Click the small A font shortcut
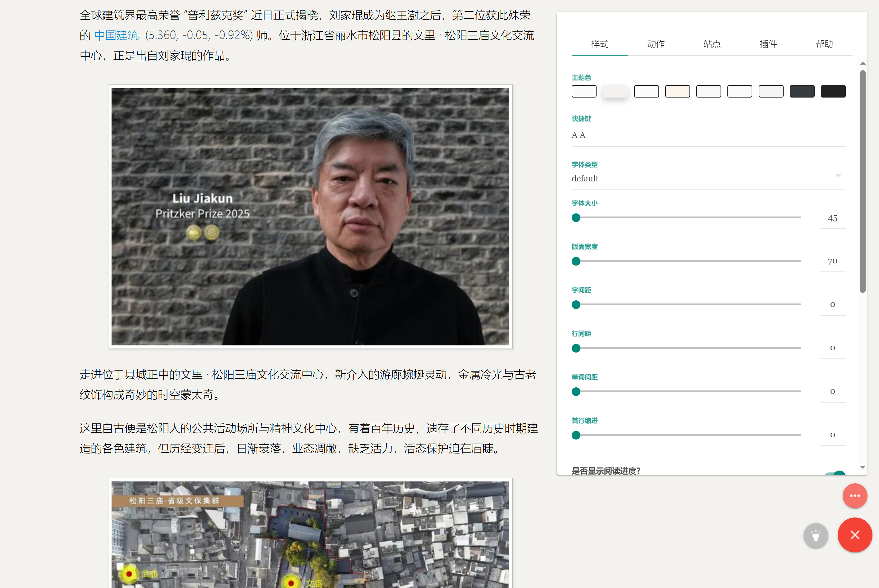Viewport: 879px width, 588px height. tap(575, 134)
